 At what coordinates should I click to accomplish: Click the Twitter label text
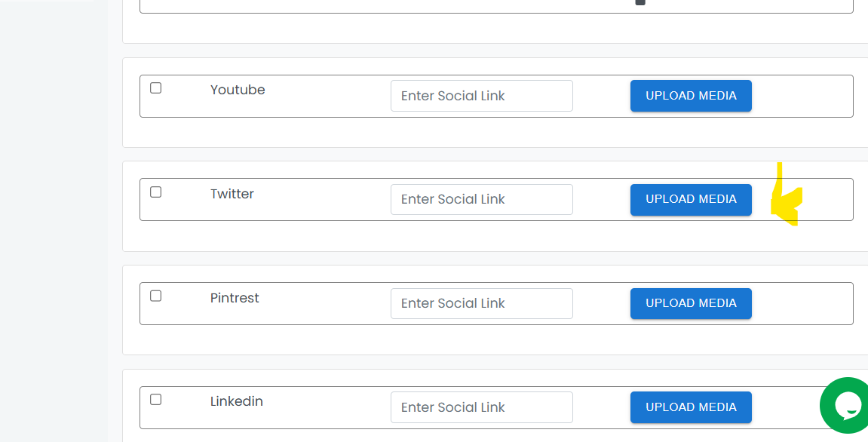coord(232,194)
